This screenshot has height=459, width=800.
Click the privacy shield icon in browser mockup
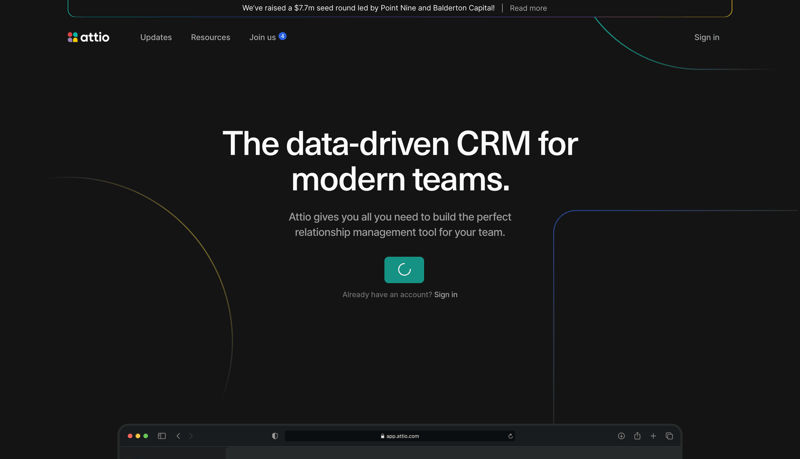(275, 436)
